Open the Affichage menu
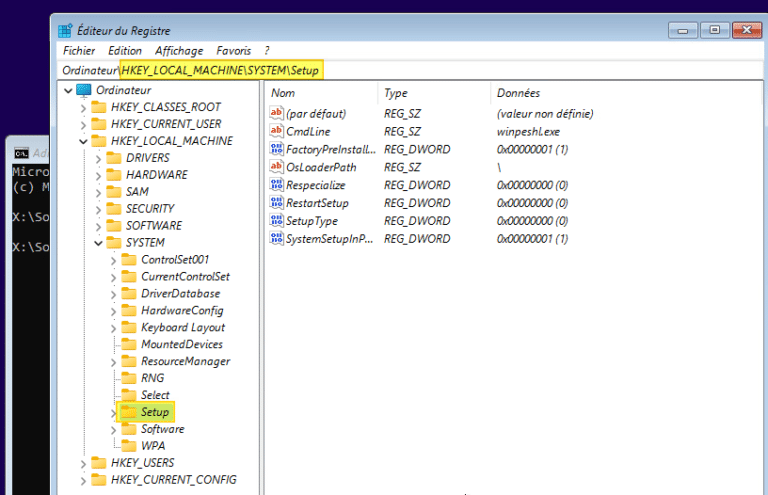 [x=179, y=50]
